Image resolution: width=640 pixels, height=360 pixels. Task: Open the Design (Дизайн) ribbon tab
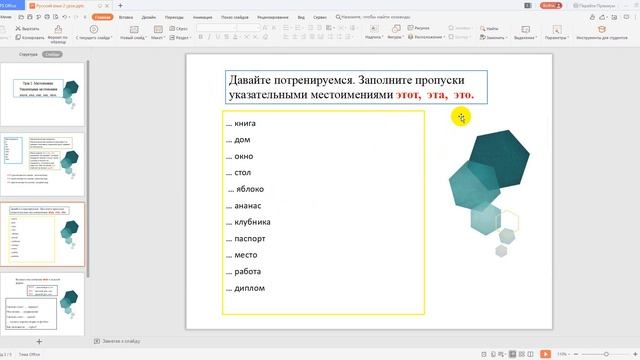coord(149,17)
